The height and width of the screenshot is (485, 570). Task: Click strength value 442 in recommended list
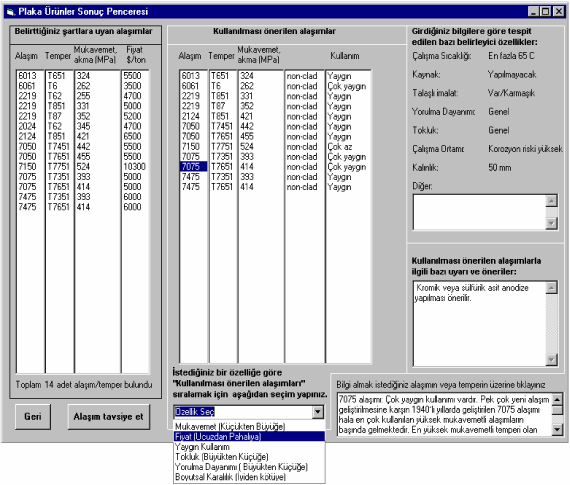[247, 126]
